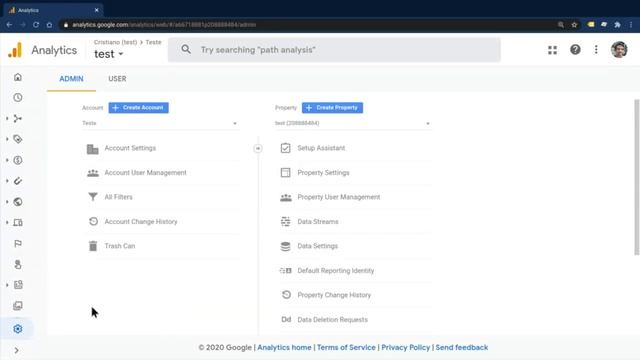640x360 pixels.
Task: Click the browser address bar URL
Action: 164,25
